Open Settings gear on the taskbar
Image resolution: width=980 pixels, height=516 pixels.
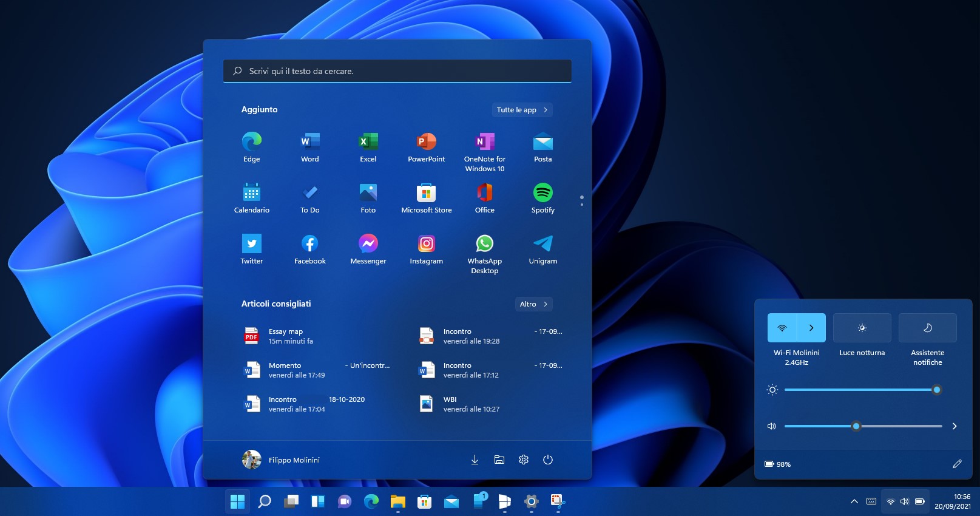[x=532, y=501]
